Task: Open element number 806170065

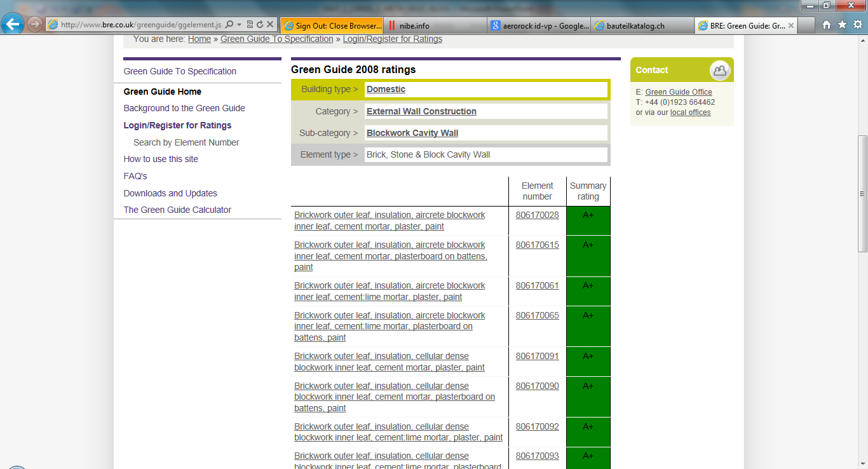Action: [538, 315]
